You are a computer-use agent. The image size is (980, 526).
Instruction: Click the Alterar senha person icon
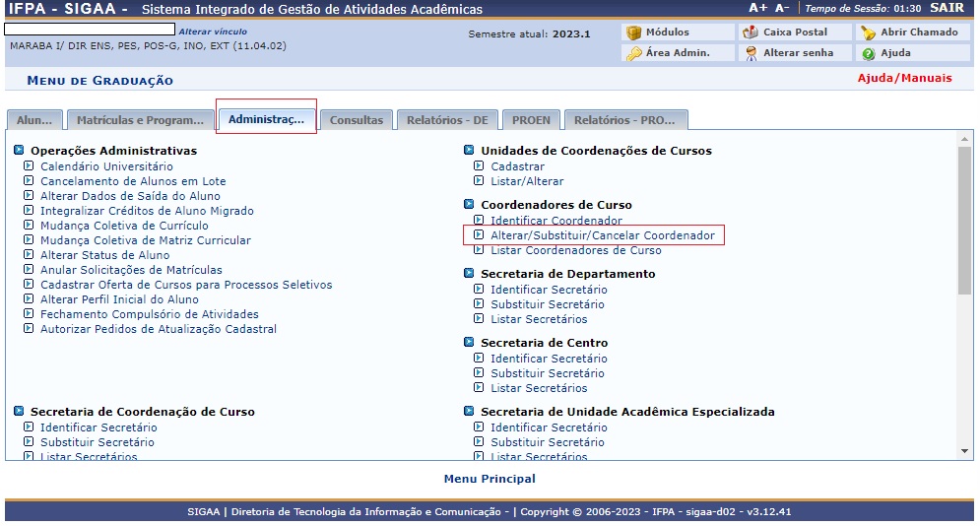[750, 54]
